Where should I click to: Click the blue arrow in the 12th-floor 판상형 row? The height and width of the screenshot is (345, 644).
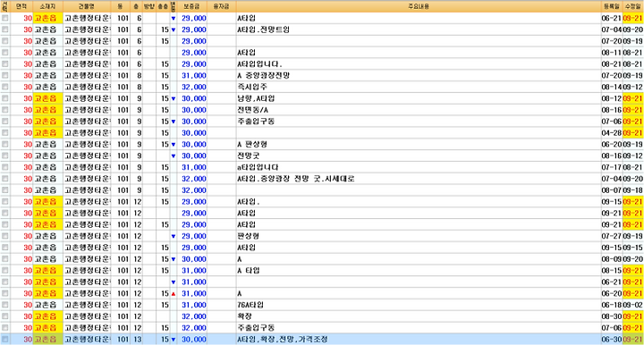point(173,237)
